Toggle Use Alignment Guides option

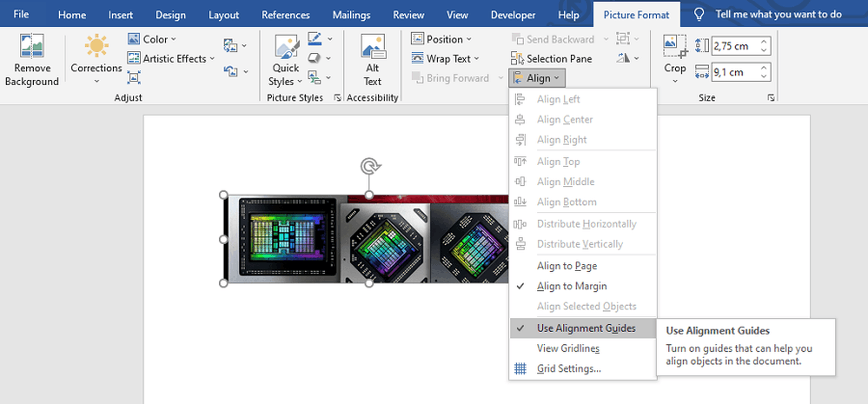583,328
